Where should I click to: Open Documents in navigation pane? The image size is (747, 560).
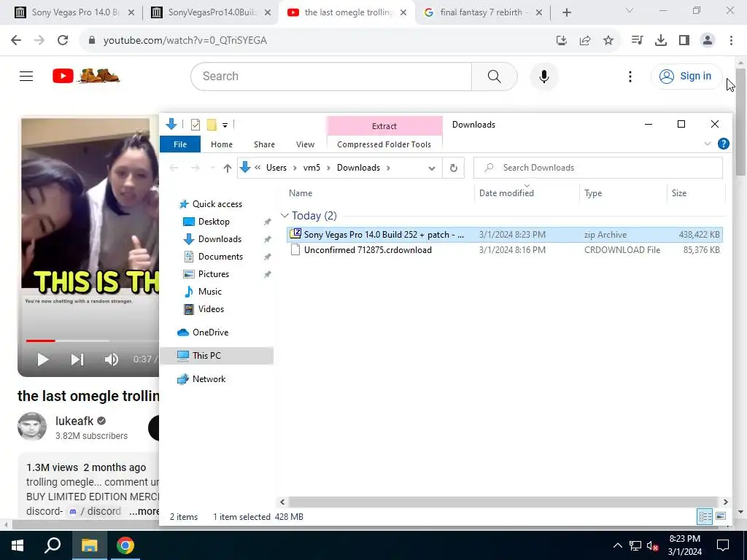pos(220,257)
